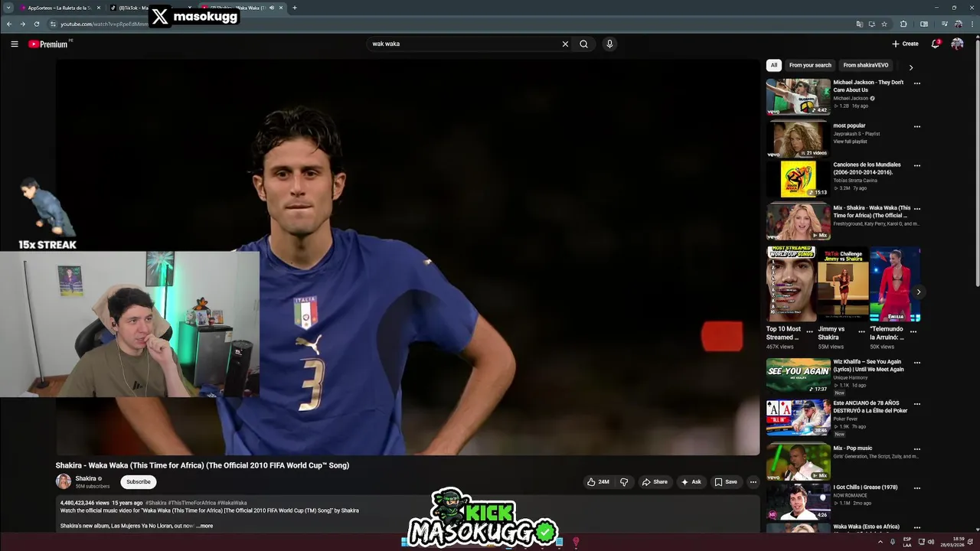Screen dimensions: 980x551
Task: Switch to AppSorteos tab
Action: (60, 8)
